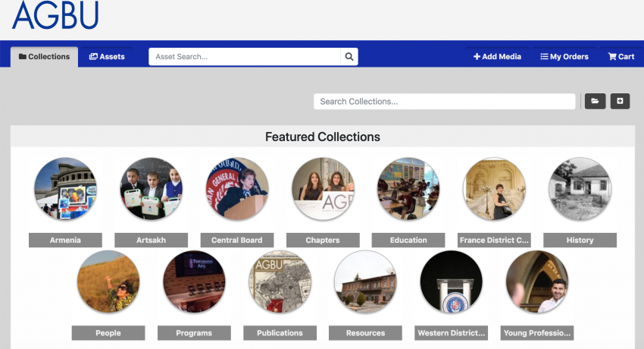The width and height of the screenshot is (644, 349).
Task: Choose the France District C... label
Action: point(494,240)
